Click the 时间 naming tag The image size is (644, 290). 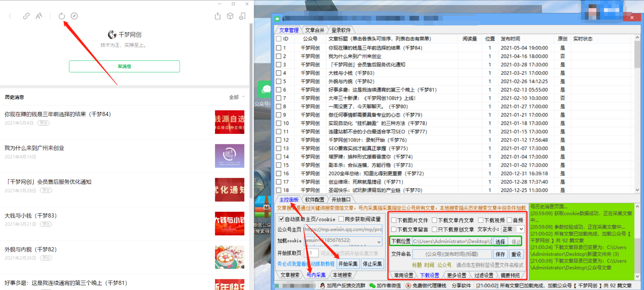429,265
